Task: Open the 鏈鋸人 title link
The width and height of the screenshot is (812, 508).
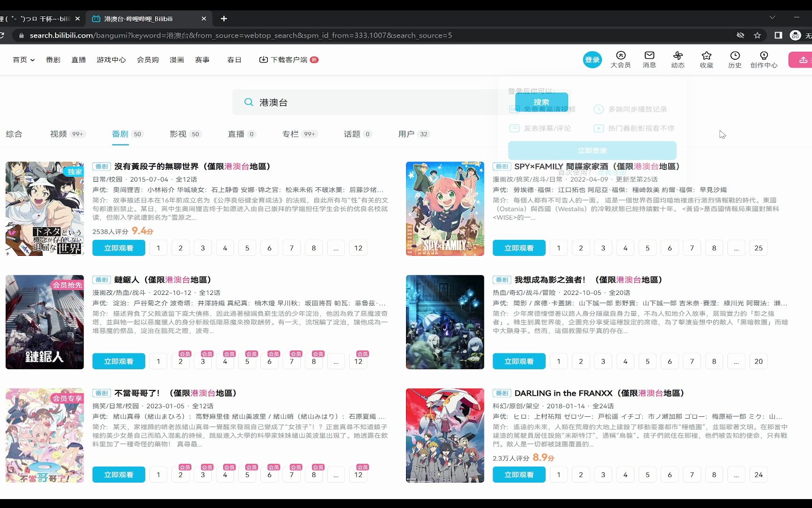Action: click(x=163, y=280)
